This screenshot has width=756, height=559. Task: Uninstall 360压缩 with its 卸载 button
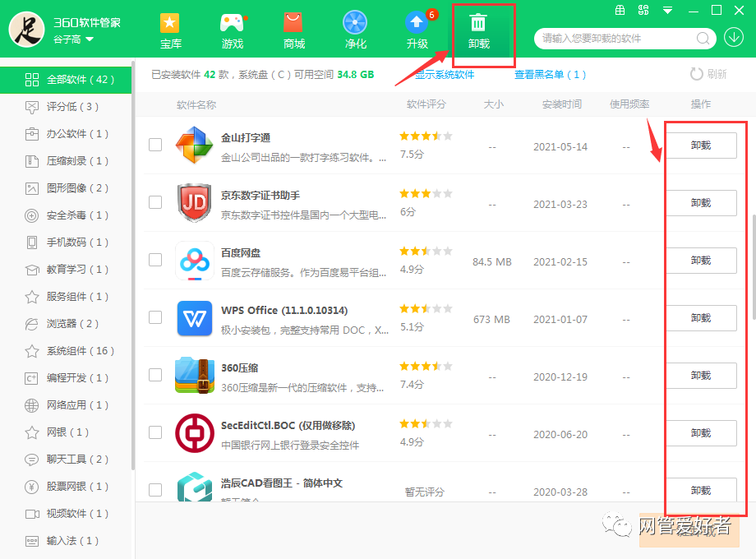[x=701, y=375]
